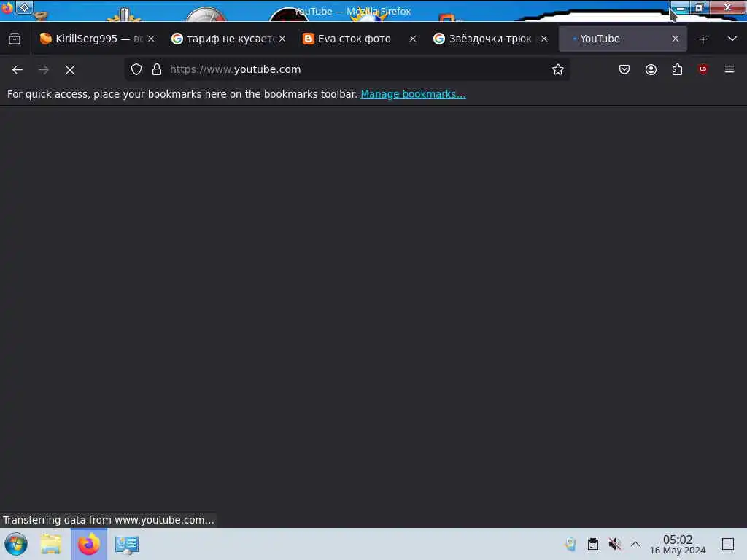
Task: Expand the list all tabs chevron
Action: tap(732, 39)
